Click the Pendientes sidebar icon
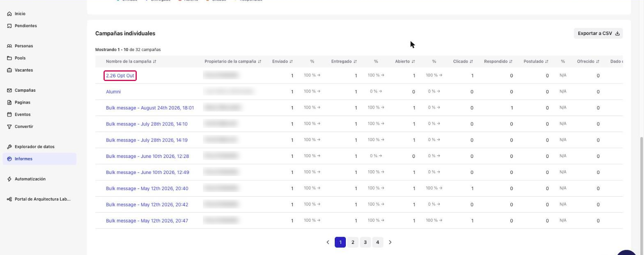The width and height of the screenshot is (644, 255). click(x=9, y=26)
